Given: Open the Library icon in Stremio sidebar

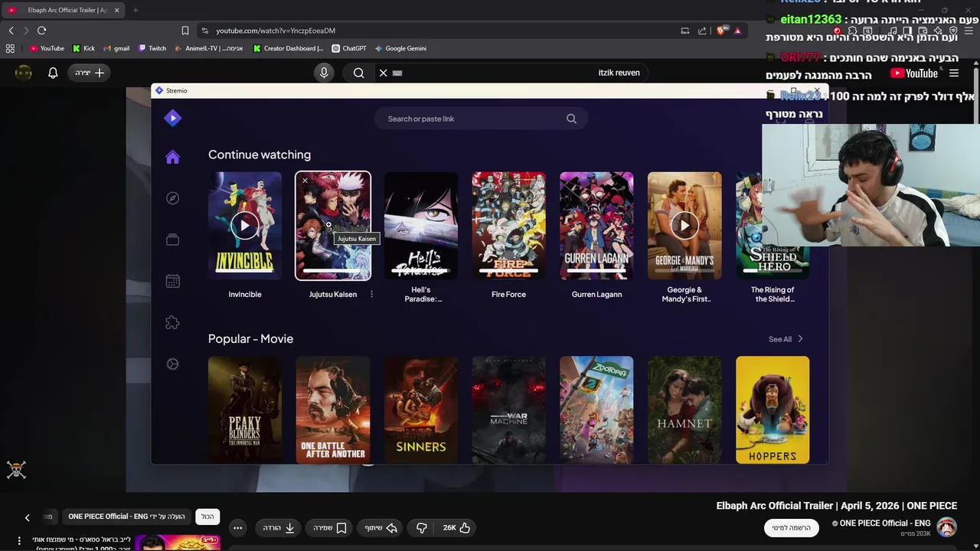Looking at the screenshot, I should point(172,240).
